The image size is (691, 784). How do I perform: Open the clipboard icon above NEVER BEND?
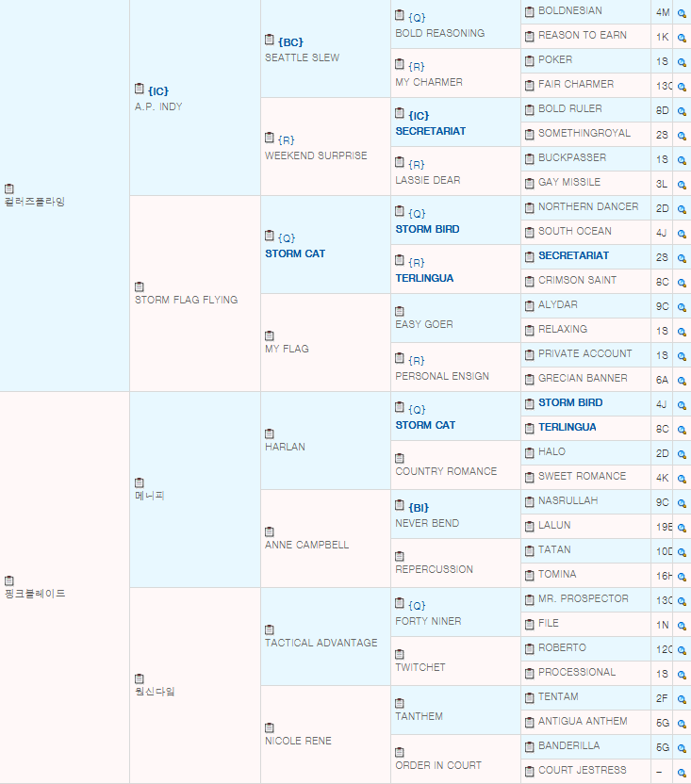click(x=400, y=505)
